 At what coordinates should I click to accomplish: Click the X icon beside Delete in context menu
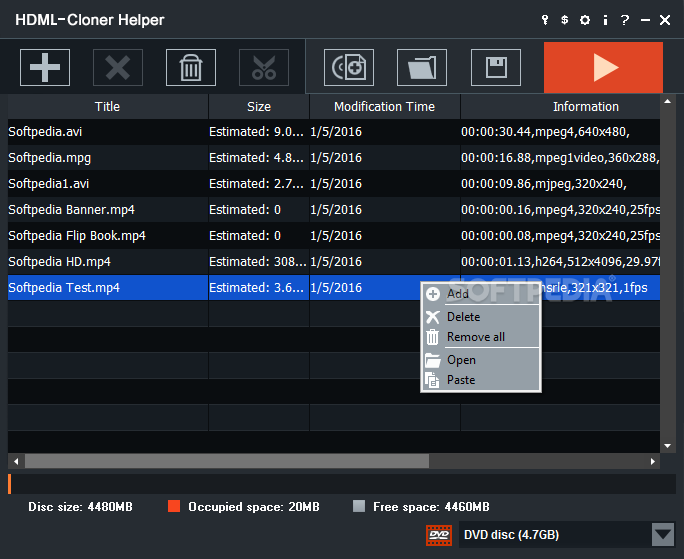pos(433,317)
